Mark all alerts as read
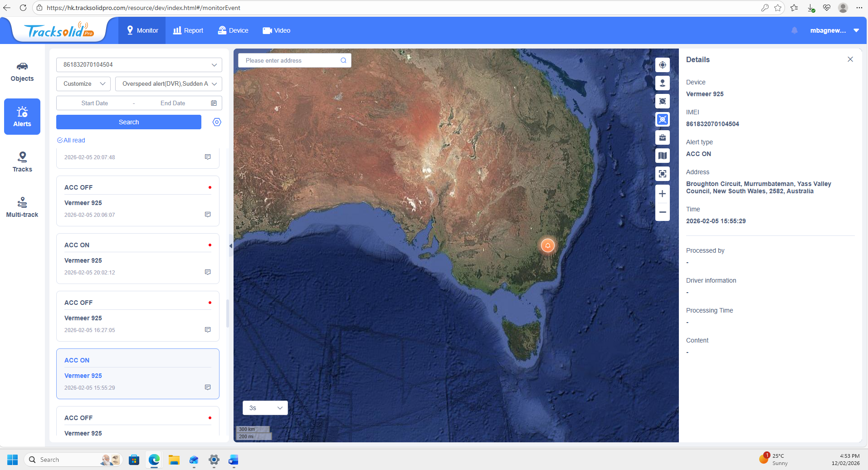The height and width of the screenshot is (470, 868). (x=71, y=140)
